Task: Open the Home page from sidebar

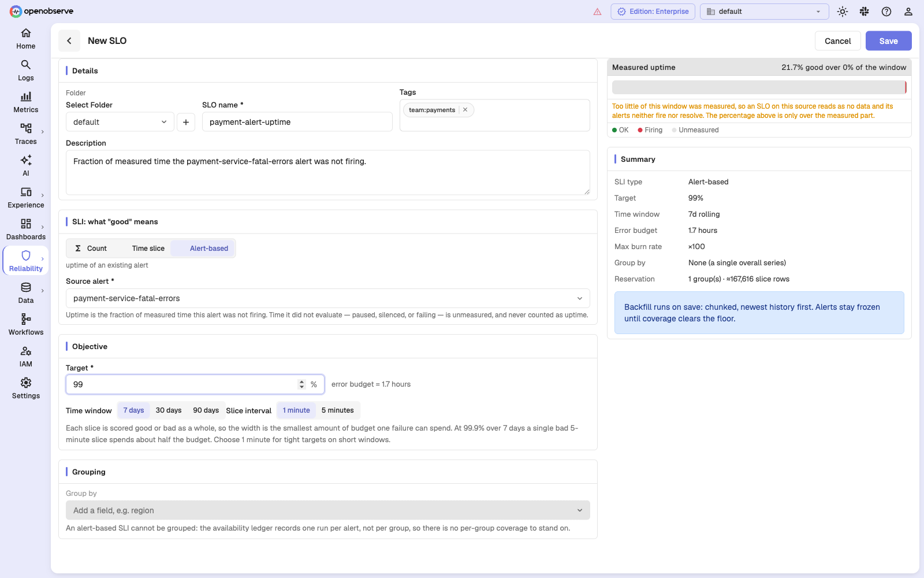Action: pos(26,39)
